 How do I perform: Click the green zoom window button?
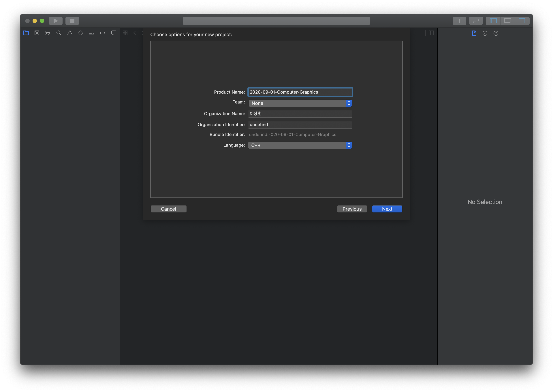[42, 21]
